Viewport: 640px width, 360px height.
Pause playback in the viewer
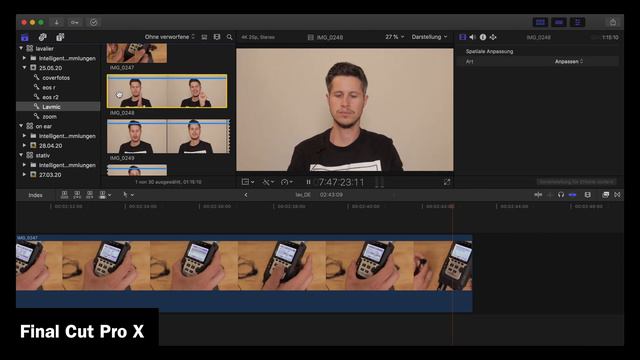[308, 182]
